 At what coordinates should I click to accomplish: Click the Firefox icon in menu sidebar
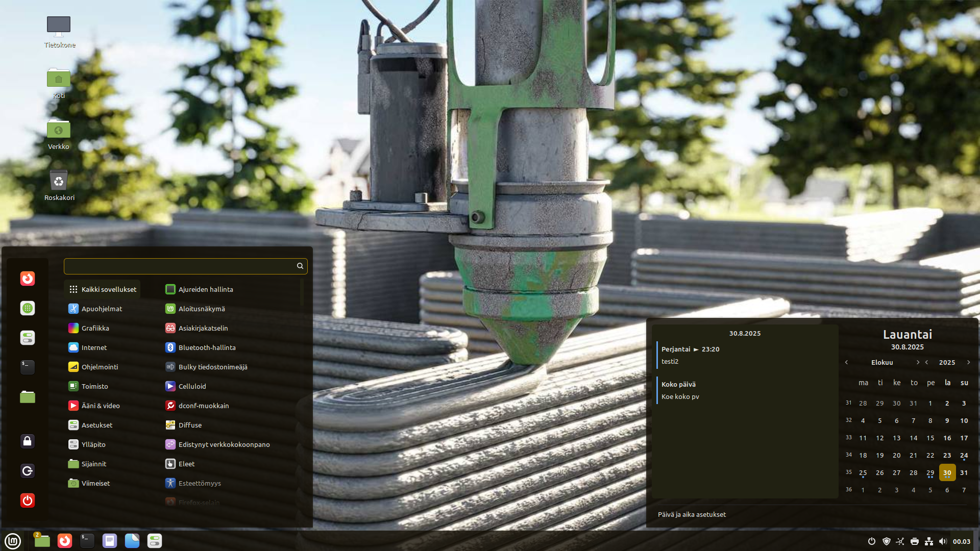click(28, 279)
